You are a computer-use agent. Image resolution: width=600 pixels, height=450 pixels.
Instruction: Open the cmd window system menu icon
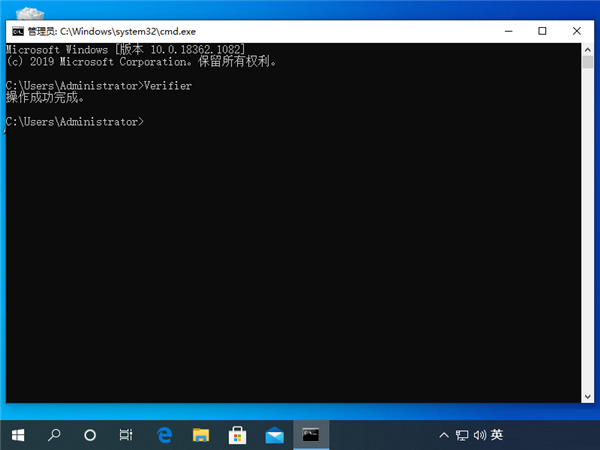pyautogui.click(x=17, y=31)
